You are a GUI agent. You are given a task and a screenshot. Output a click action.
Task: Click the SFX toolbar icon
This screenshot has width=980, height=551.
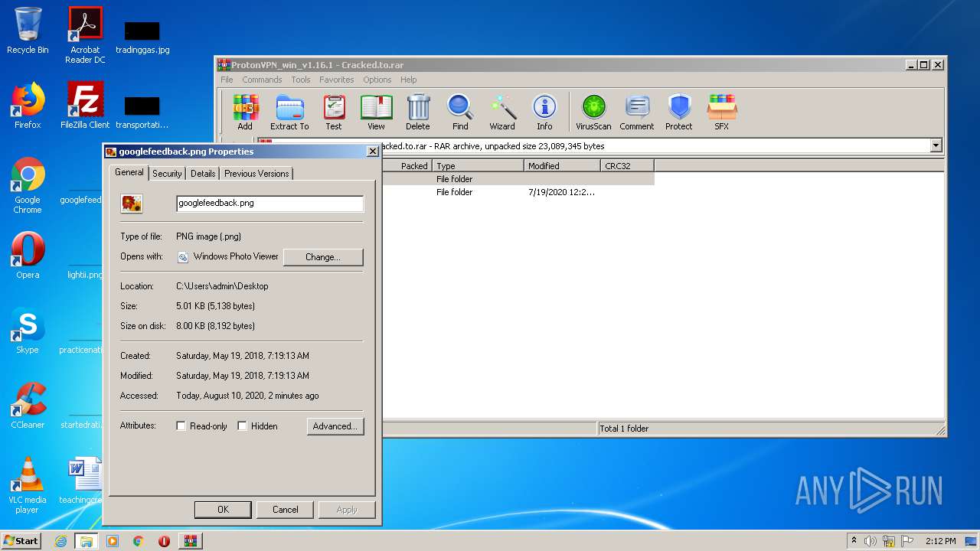pyautogui.click(x=722, y=112)
